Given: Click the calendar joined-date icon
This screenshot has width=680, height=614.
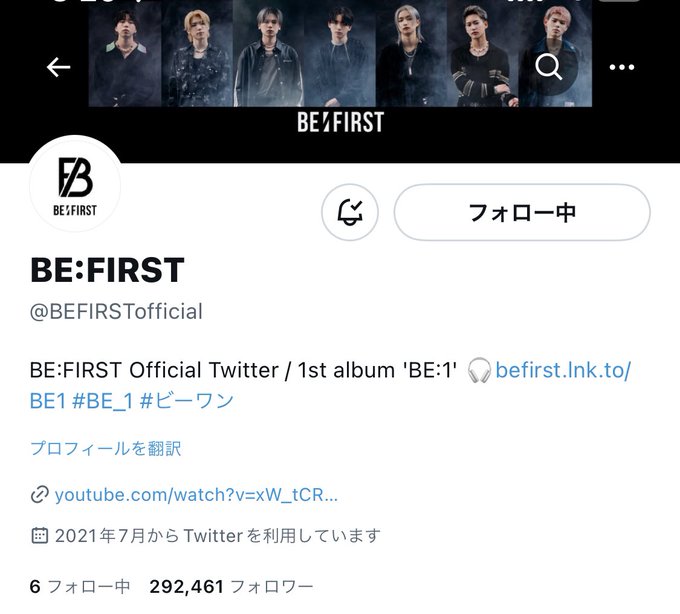Looking at the screenshot, I should (x=39, y=536).
